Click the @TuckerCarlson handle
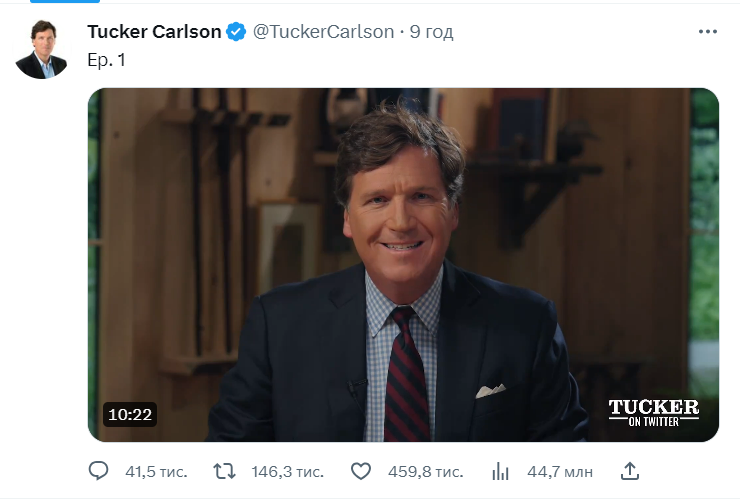Viewport: 741px width, 502px height. 323,32
